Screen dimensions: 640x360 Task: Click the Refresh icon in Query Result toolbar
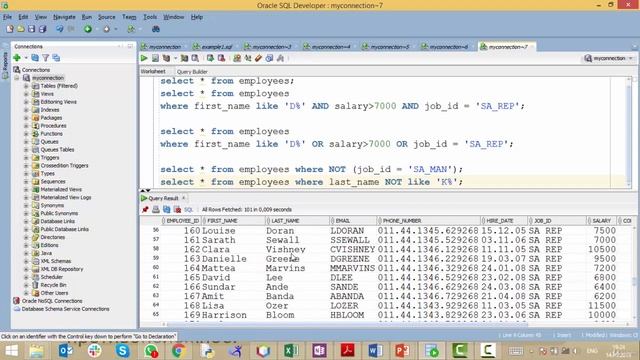(167, 209)
